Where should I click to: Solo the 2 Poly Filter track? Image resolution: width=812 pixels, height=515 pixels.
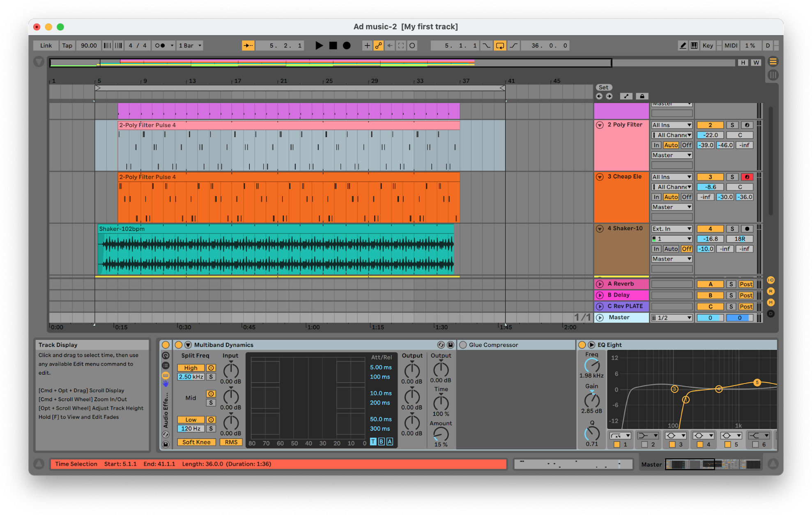(x=732, y=125)
